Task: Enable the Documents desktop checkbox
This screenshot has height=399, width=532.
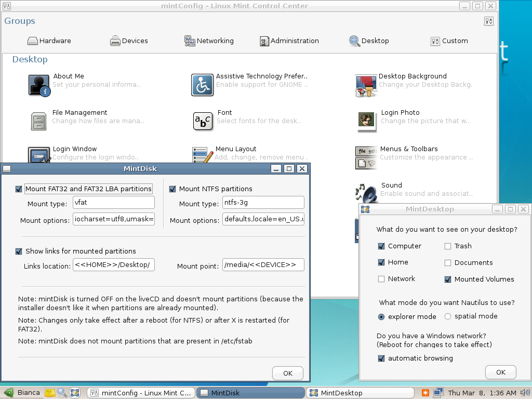Action: pyautogui.click(x=448, y=263)
